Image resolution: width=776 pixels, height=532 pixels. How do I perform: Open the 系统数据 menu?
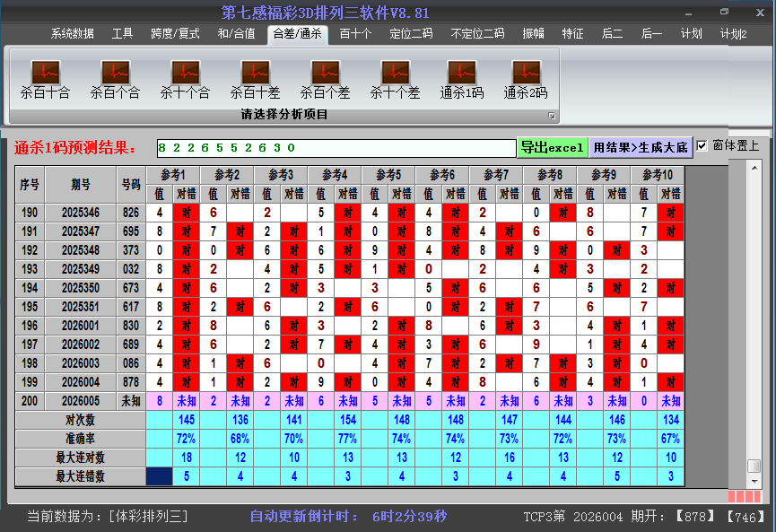[x=72, y=34]
